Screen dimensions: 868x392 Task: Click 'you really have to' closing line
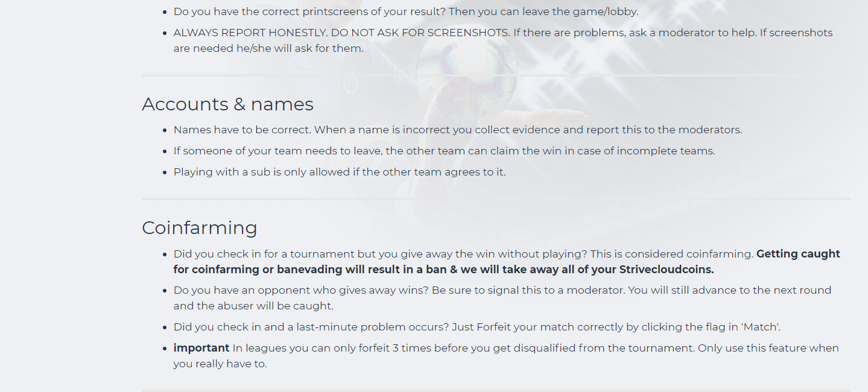[x=220, y=364]
